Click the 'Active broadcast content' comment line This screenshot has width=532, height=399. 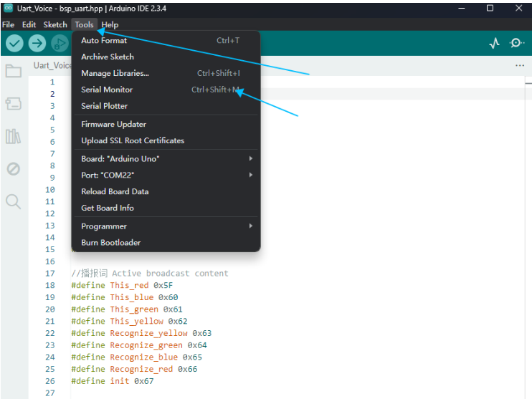click(150, 273)
